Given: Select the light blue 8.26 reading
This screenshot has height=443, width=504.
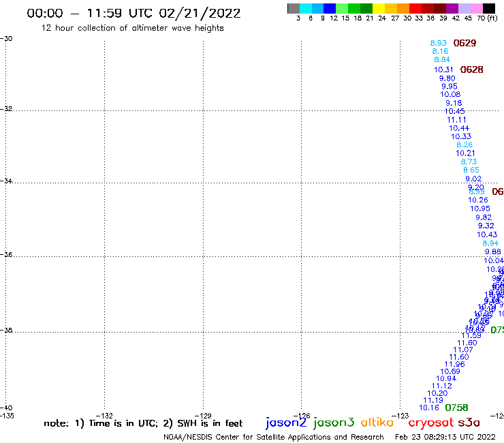Looking at the screenshot, I should [464, 144].
